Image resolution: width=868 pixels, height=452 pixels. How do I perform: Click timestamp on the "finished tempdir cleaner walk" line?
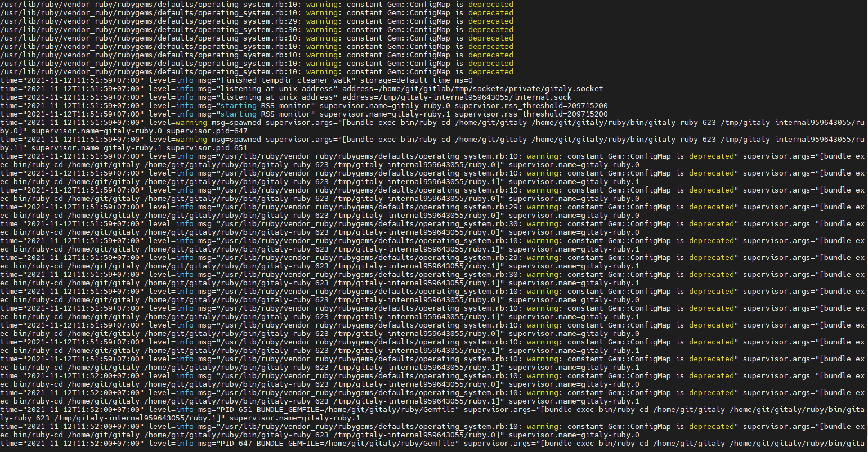tap(72, 80)
